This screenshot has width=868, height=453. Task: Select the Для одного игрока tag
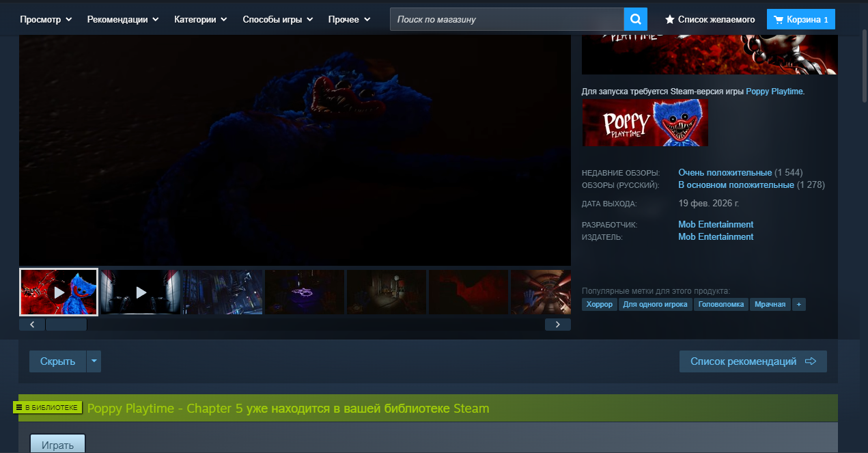point(656,304)
